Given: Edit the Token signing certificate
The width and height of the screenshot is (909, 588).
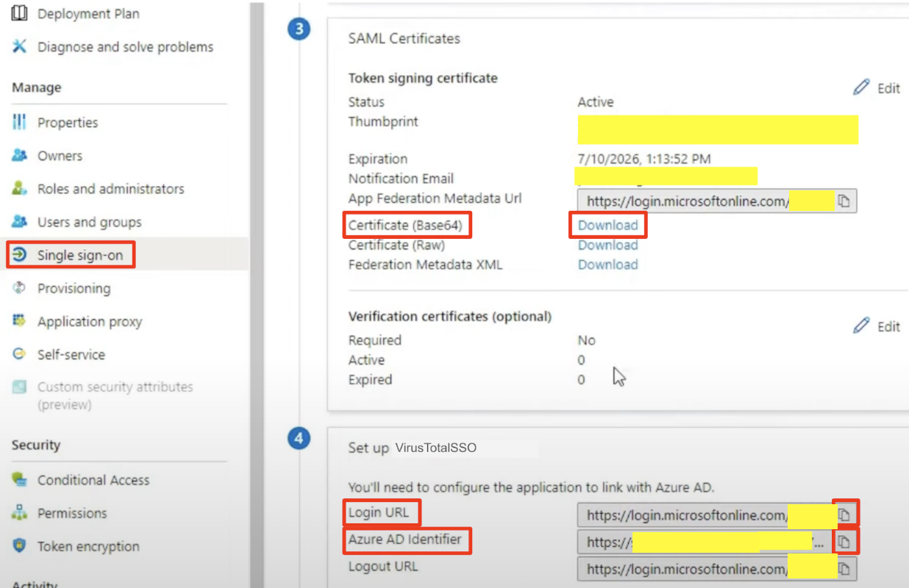Looking at the screenshot, I should [877, 88].
